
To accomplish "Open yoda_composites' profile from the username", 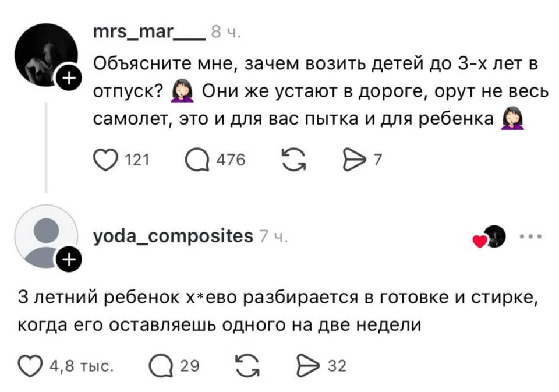I will pyautogui.click(x=175, y=235).
